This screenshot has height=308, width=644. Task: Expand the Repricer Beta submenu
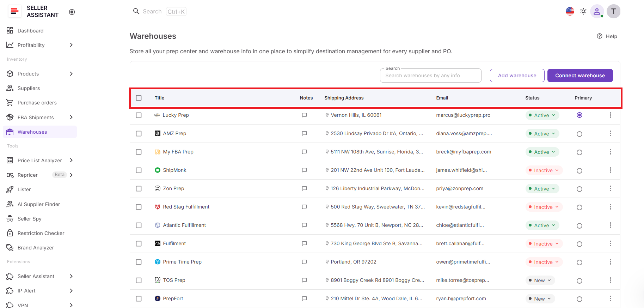[x=71, y=175]
